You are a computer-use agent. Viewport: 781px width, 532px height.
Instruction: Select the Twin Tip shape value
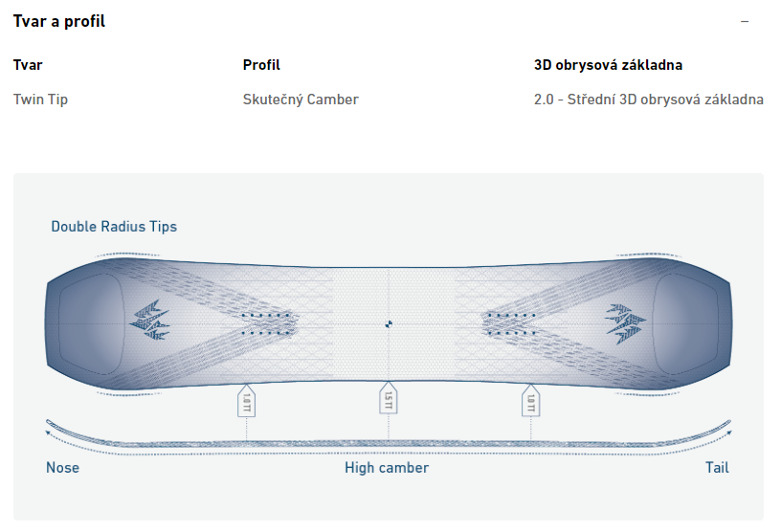pos(40,100)
